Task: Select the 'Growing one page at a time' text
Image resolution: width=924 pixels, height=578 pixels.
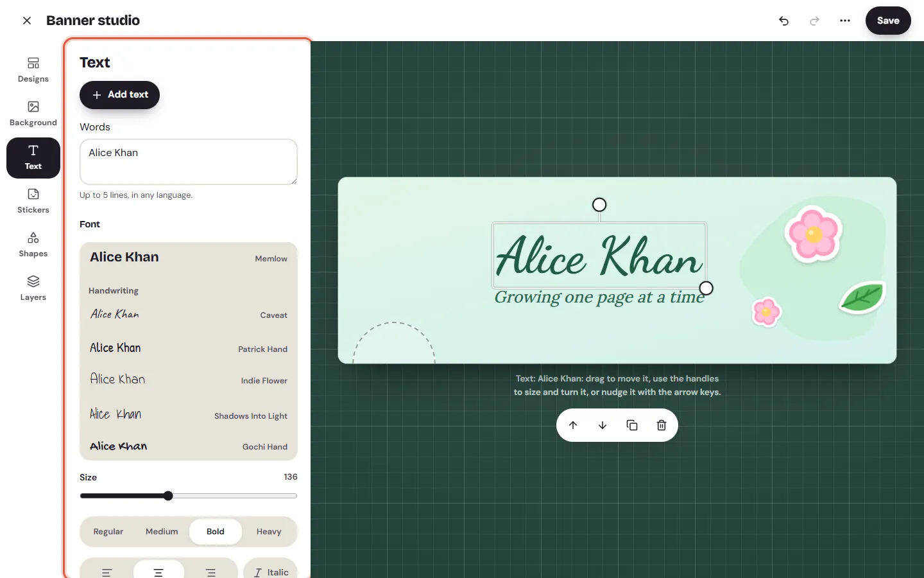Action: (599, 297)
